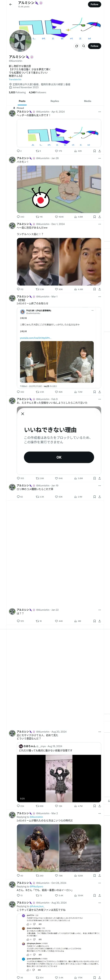Go back using the top-left arrow
Image resolution: width=110 pixels, height=980 pixels.
(11, 5)
